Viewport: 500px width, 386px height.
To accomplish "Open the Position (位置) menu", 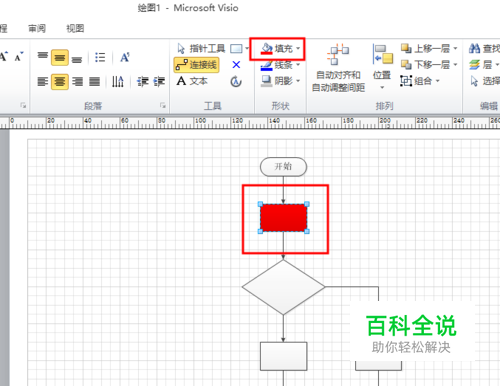I will pos(382,68).
